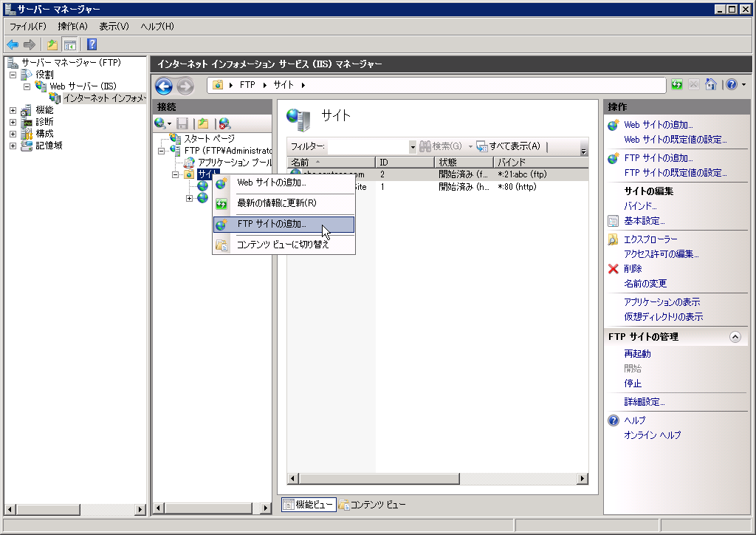Click into the フィルター text field
This screenshot has height=535, width=756.
pyautogui.click(x=368, y=146)
